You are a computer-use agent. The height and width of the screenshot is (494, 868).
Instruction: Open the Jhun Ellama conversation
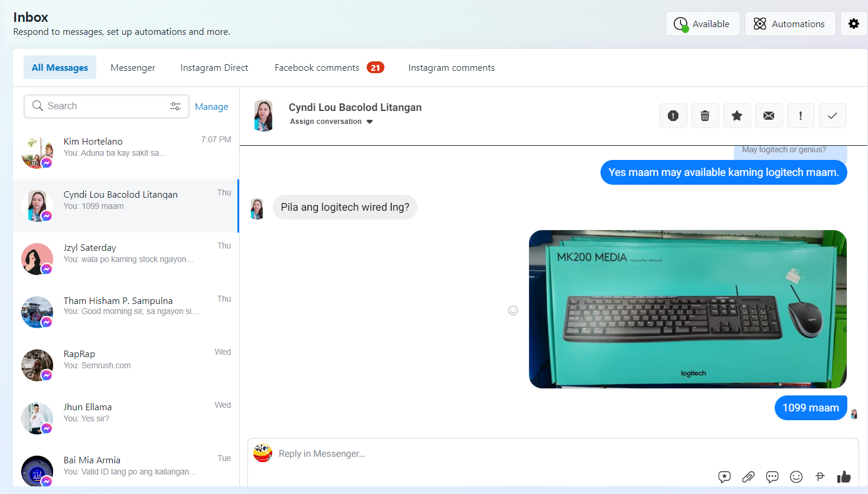126,418
